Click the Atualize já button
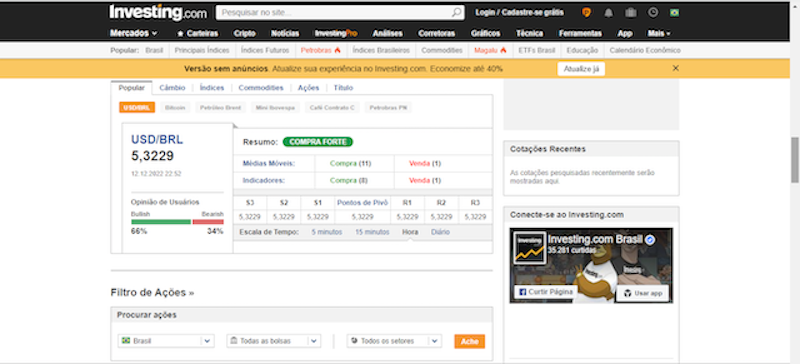This screenshot has height=364, width=800. point(581,68)
